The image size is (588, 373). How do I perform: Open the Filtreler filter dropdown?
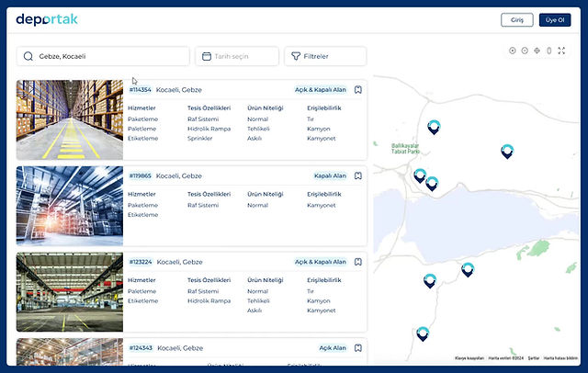coord(325,56)
